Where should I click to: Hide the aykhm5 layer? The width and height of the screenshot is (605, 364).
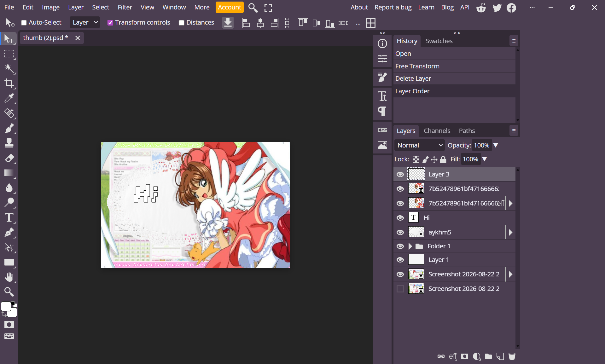400,232
